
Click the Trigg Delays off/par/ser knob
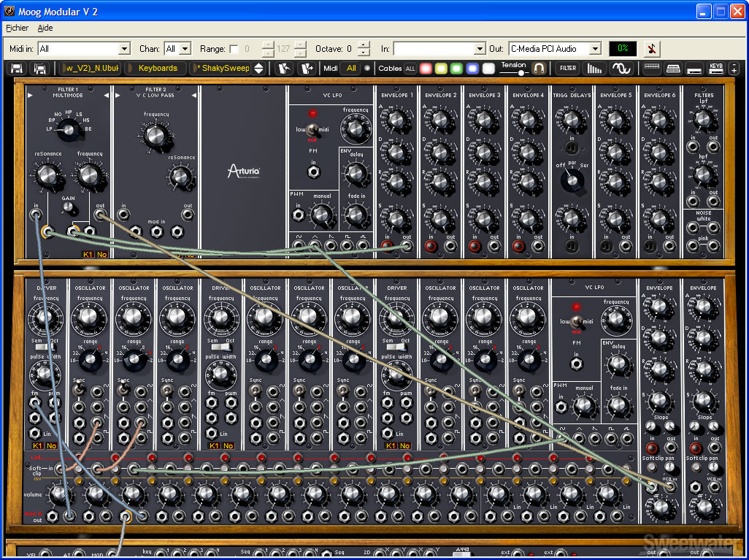click(x=572, y=180)
